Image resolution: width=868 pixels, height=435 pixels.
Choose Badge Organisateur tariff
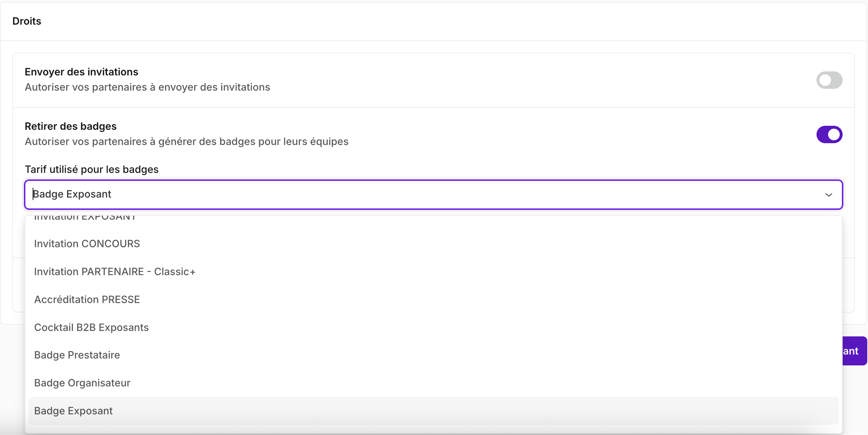(x=82, y=383)
